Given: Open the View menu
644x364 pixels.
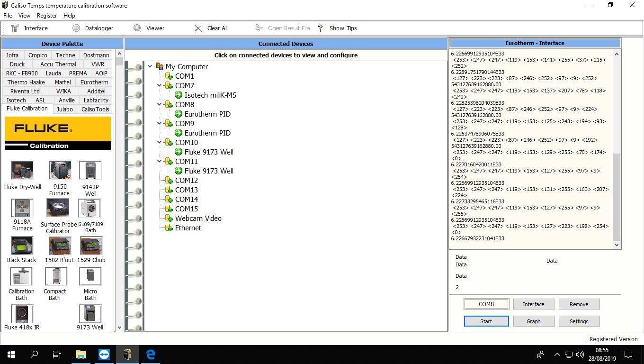Looking at the screenshot, I should coord(24,16).
